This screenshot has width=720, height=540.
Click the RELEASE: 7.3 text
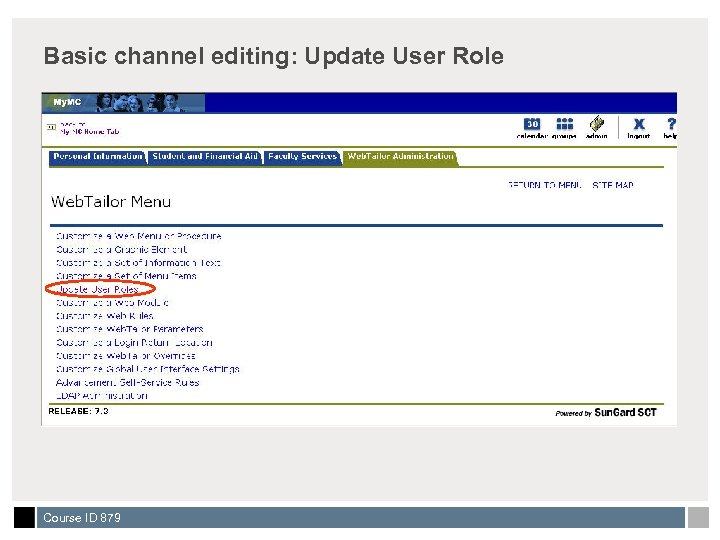point(79,411)
